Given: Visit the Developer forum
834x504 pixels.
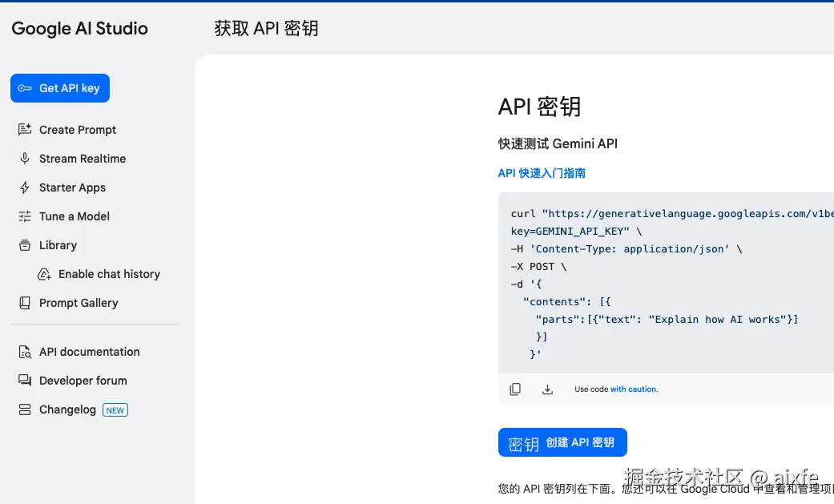Looking at the screenshot, I should (83, 381).
